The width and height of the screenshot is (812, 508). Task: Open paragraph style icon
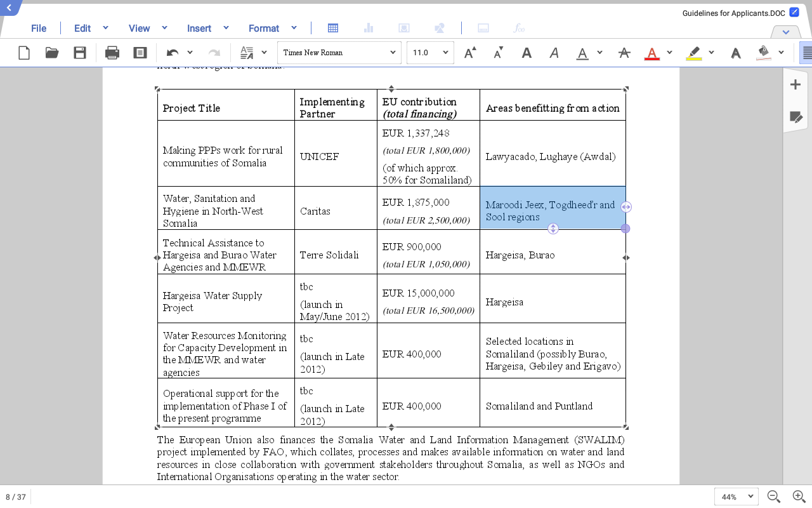pyautogui.click(x=247, y=53)
